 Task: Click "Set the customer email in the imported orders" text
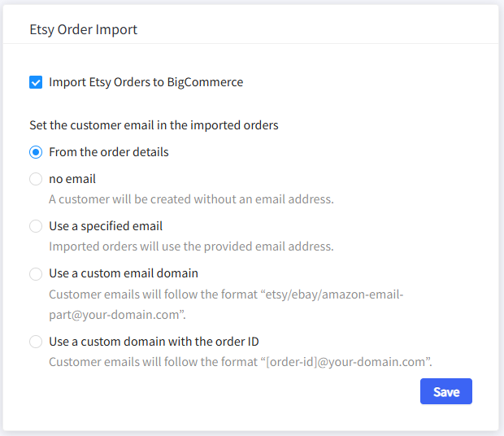coord(154,125)
